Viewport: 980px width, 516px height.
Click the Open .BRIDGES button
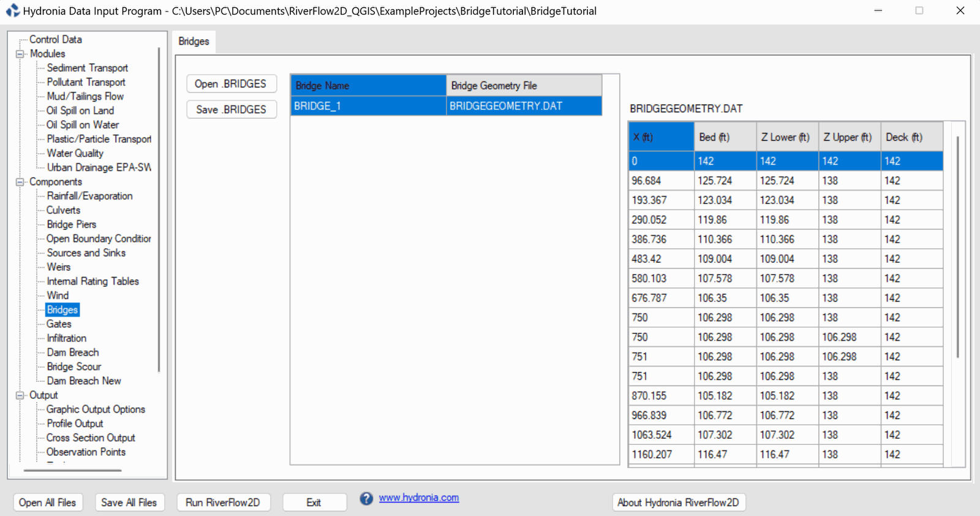click(231, 84)
